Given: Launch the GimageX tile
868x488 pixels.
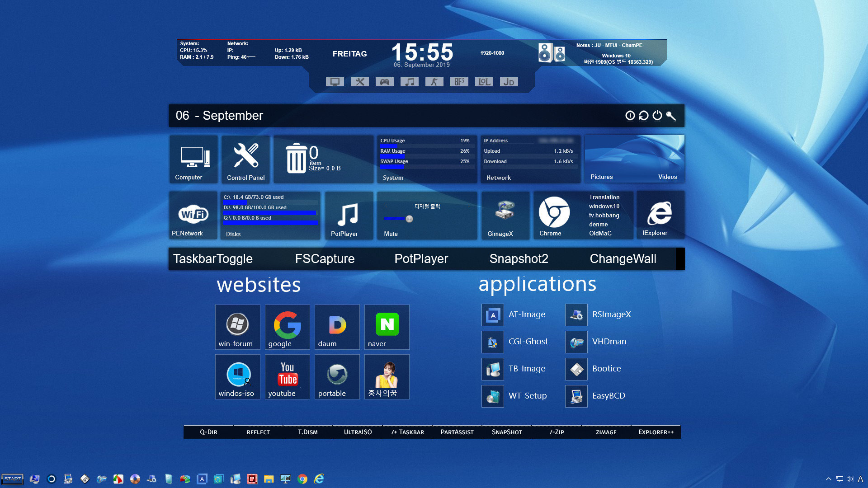Looking at the screenshot, I should pos(505,215).
